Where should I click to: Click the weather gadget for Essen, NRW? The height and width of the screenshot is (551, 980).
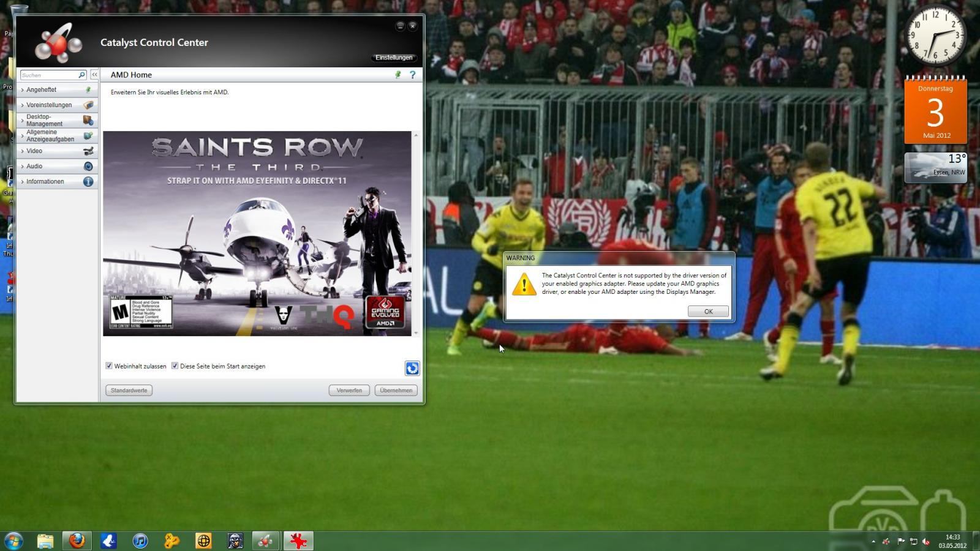(935, 167)
